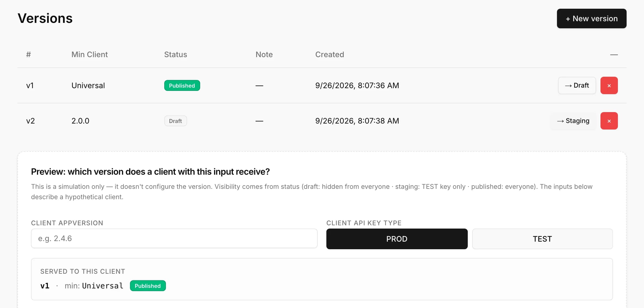Viewport: 644px width, 308px height.
Task: Click the v2 version number cell
Action: (x=30, y=121)
